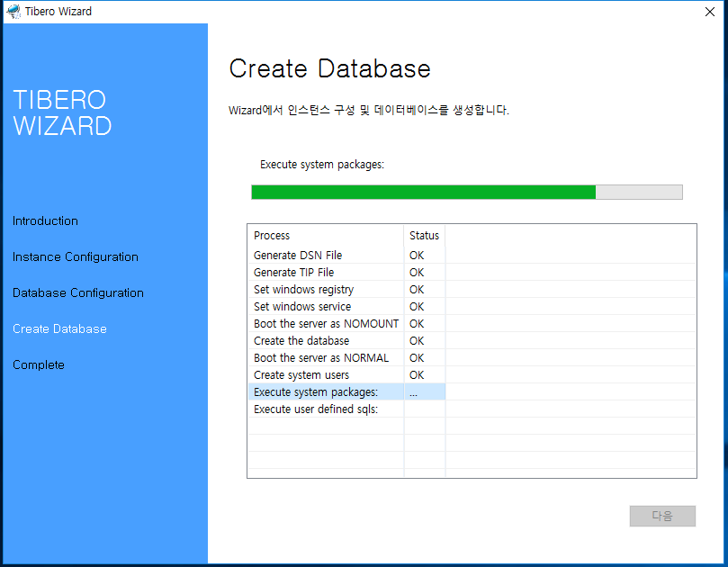This screenshot has height=567, width=728.
Task: Select the Create system users row
Action: [472, 374]
